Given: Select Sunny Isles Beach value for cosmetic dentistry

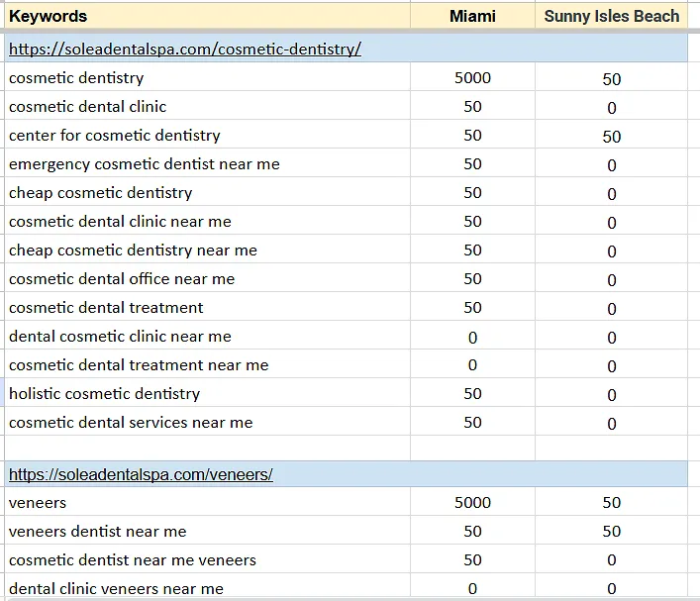Looking at the screenshot, I should (611, 79).
